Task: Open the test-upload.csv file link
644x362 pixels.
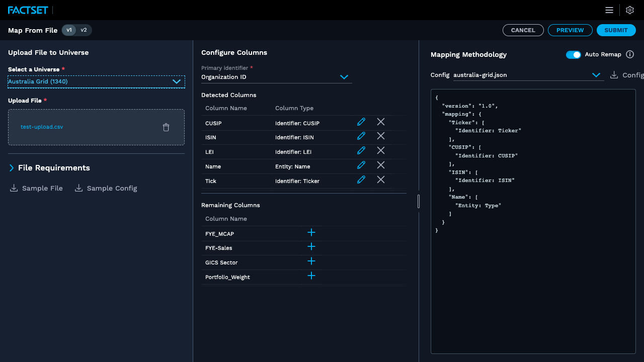Action: (x=42, y=127)
